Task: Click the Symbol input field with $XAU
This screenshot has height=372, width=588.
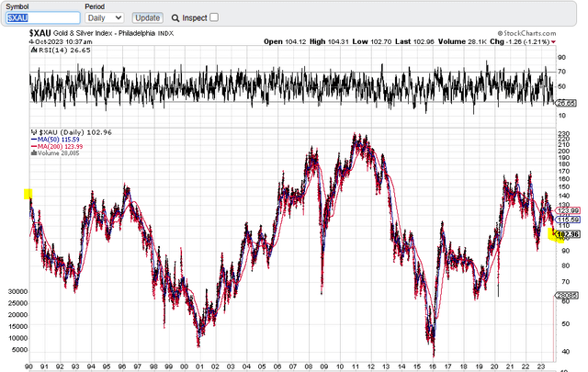Action: tap(42, 17)
